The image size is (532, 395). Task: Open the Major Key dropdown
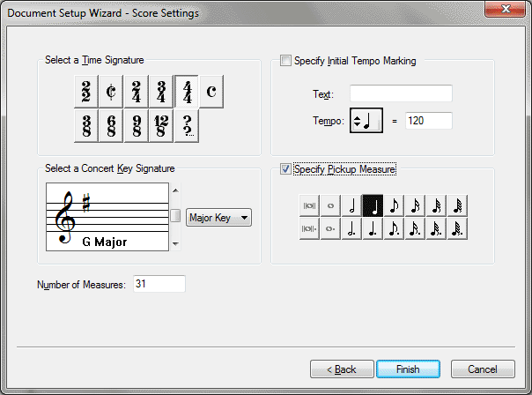[219, 217]
